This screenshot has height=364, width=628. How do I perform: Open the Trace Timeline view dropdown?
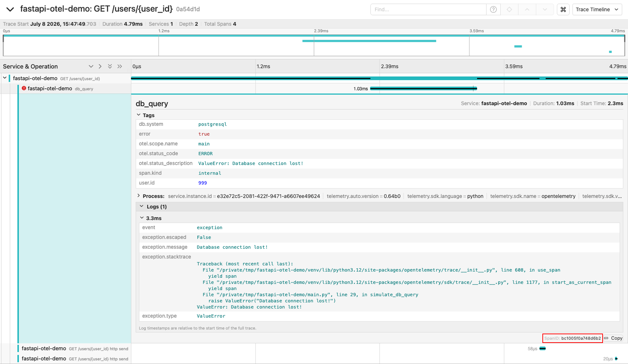coord(597,9)
